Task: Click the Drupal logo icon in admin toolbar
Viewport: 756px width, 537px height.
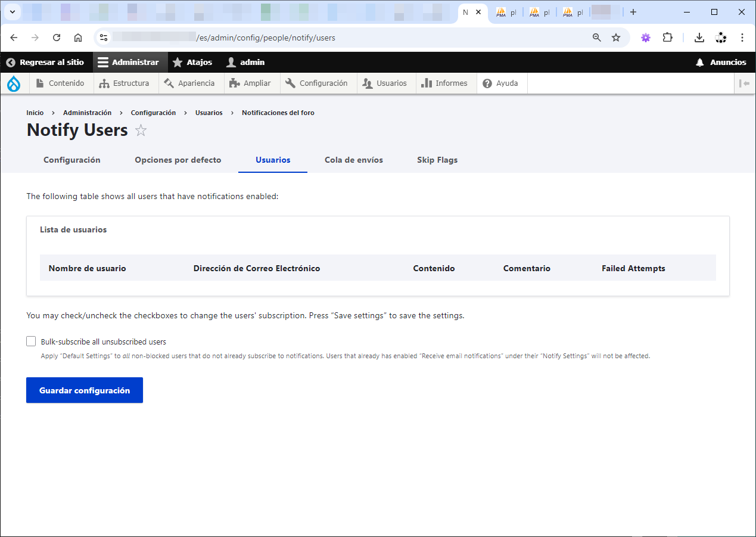Action: pos(14,83)
